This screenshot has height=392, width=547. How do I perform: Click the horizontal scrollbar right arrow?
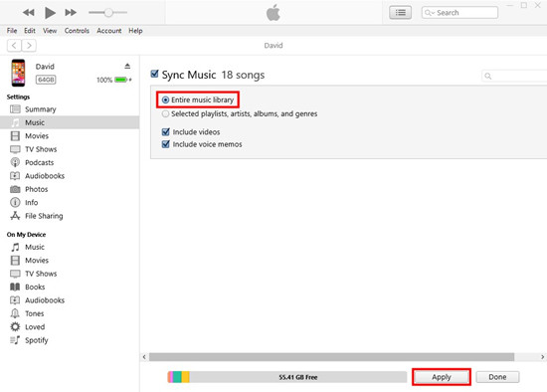click(x=542, y=357)
